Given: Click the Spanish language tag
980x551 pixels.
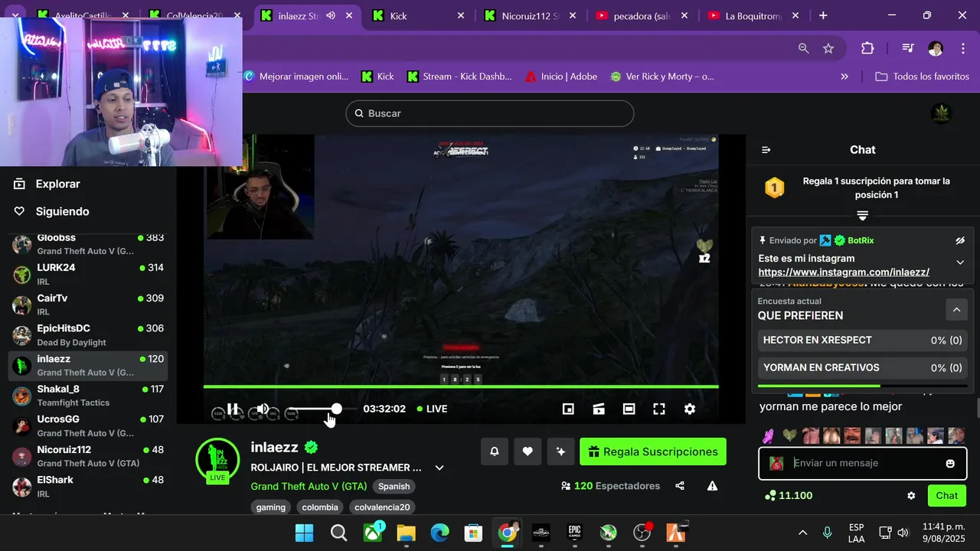Looking at the screenshot, I should coord(394,486).
